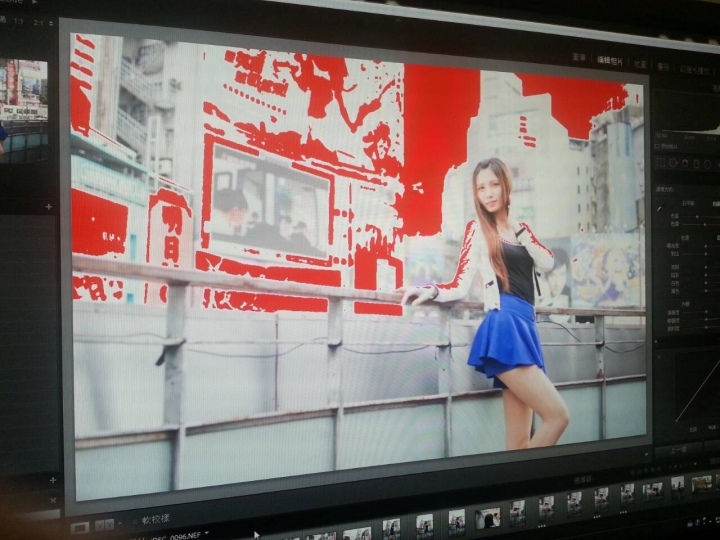Click the clarity slider handle
Screen dimensions: 720x540
tap(706, 311)
